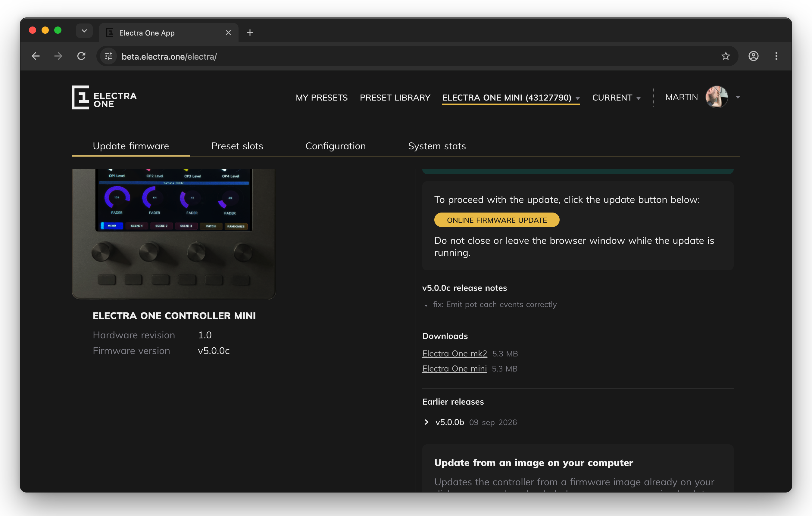The width and height of the screenshot is (812, 516).
Task: Click the 09-sep-2026 release date
Action: click(493, 422)
